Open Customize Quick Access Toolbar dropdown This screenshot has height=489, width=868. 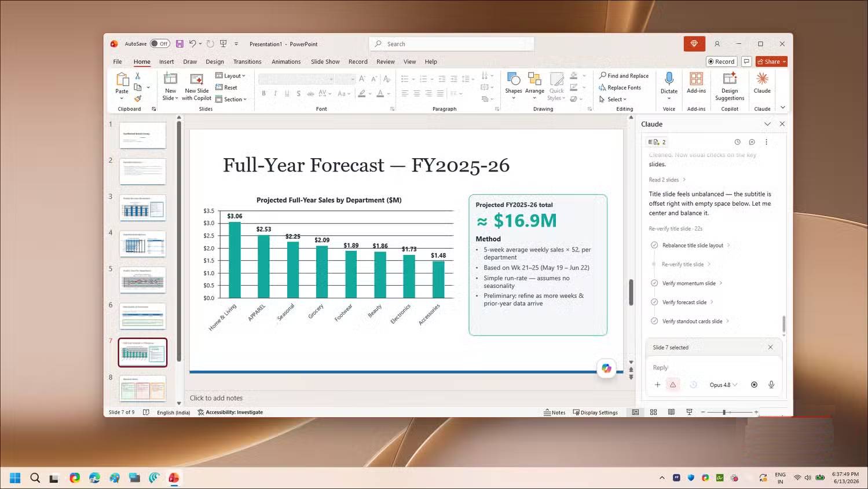coord(236,44)
